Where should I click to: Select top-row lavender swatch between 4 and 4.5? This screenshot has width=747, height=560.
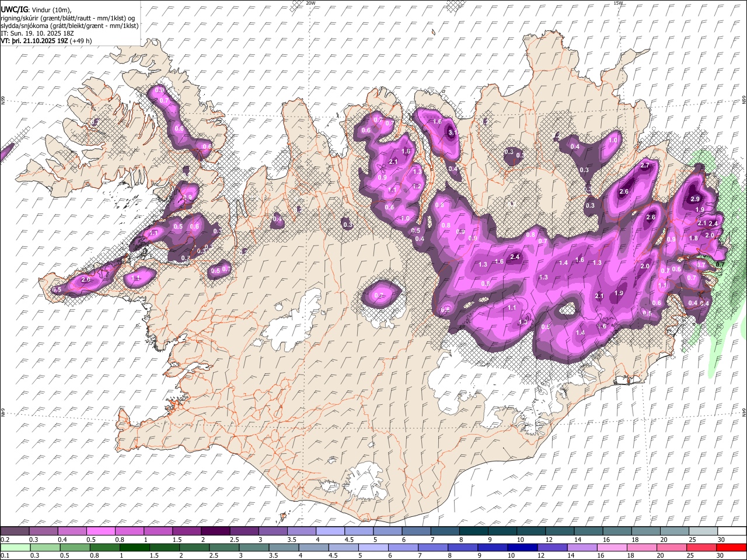click(329, 531)
